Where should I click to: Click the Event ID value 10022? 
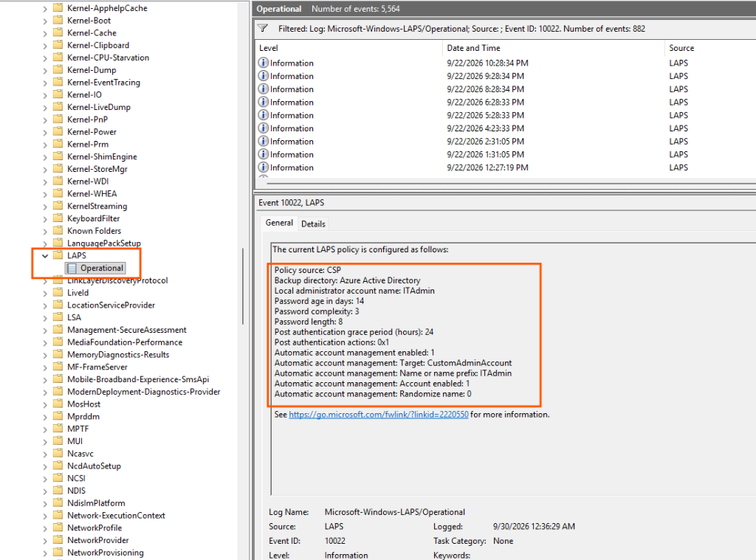(x=335, y=541)
